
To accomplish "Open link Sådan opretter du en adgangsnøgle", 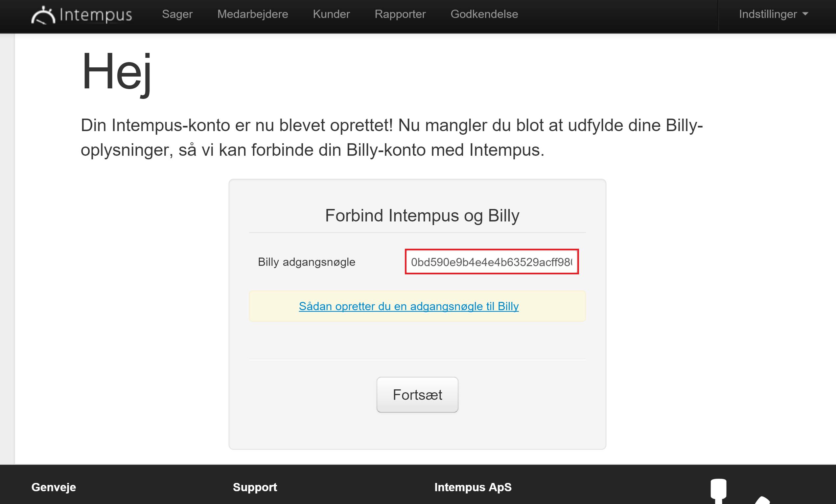I will 408,306.
